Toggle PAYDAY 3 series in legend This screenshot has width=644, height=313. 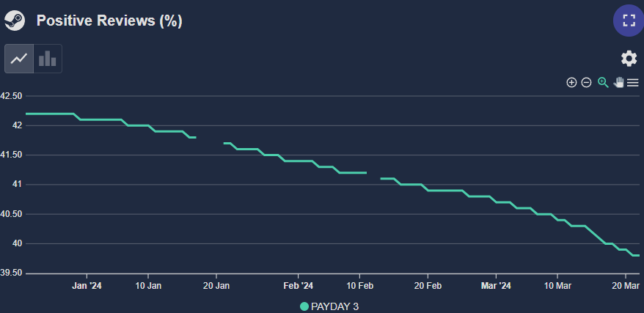click(329, 306)
